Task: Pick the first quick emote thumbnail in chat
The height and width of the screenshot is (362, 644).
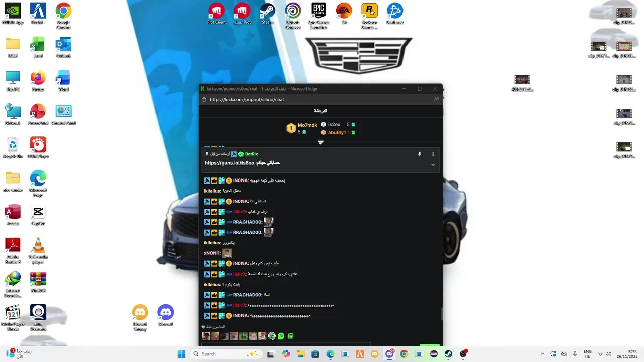Action: pos(206,336)
